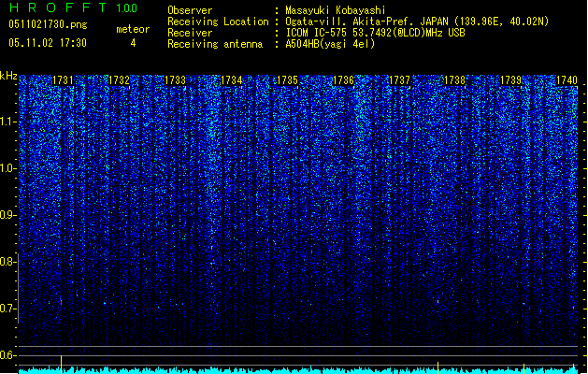588x374 pixels.
Task: Click the 1732 time marker
Action: pos(119,80)
